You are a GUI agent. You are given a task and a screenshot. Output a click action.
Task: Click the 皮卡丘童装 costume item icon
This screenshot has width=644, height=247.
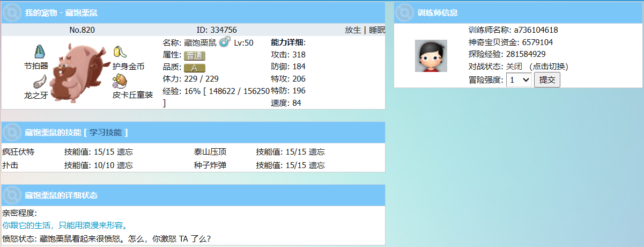click(119, 82)
